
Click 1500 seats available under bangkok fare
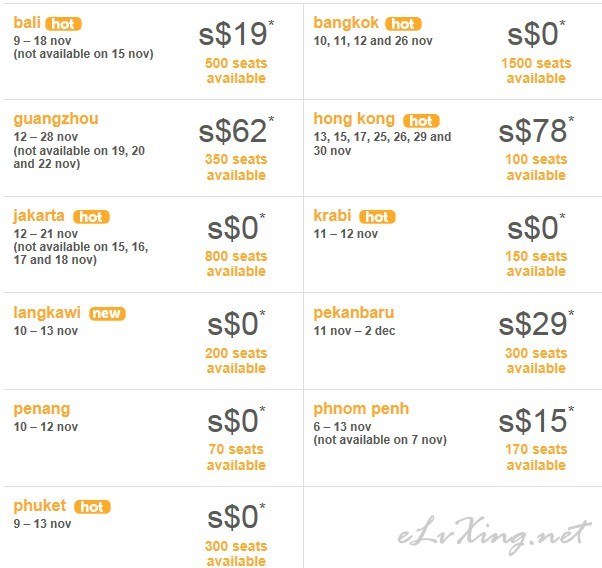tap(536, 71)
